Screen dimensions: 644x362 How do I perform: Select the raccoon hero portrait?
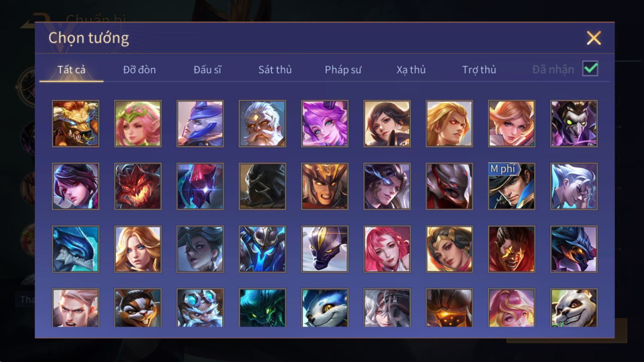[138, 308]
